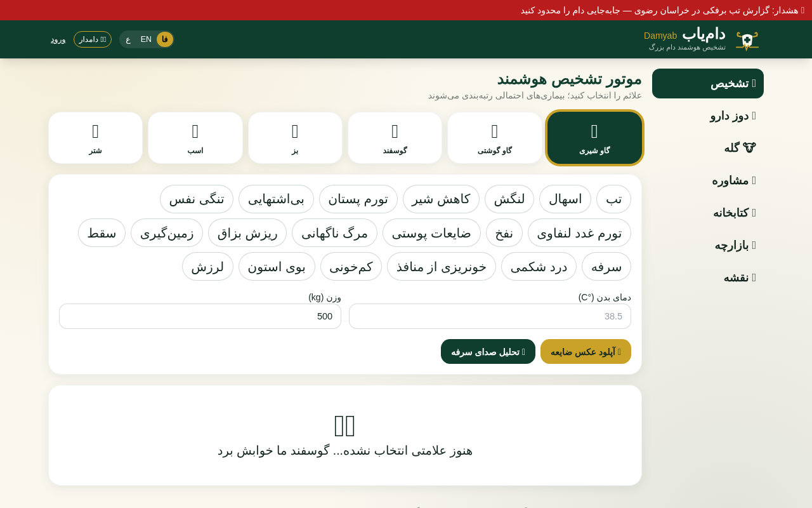812x508 pixels.
Task: Click the تحلیل صدای سرفه button
Action: coord(488,352)
